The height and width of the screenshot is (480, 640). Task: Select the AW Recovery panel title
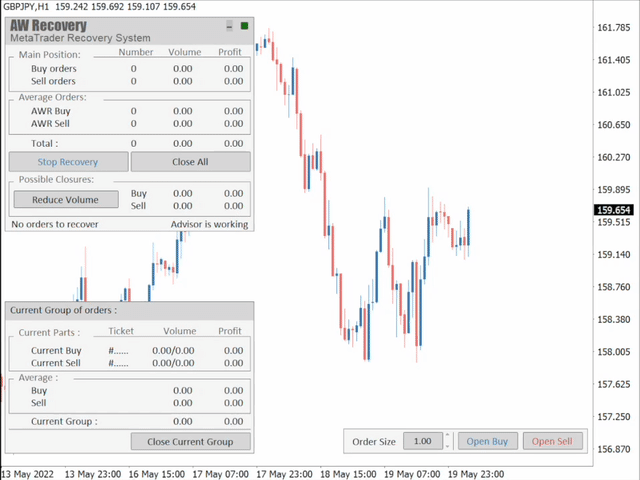48,25
